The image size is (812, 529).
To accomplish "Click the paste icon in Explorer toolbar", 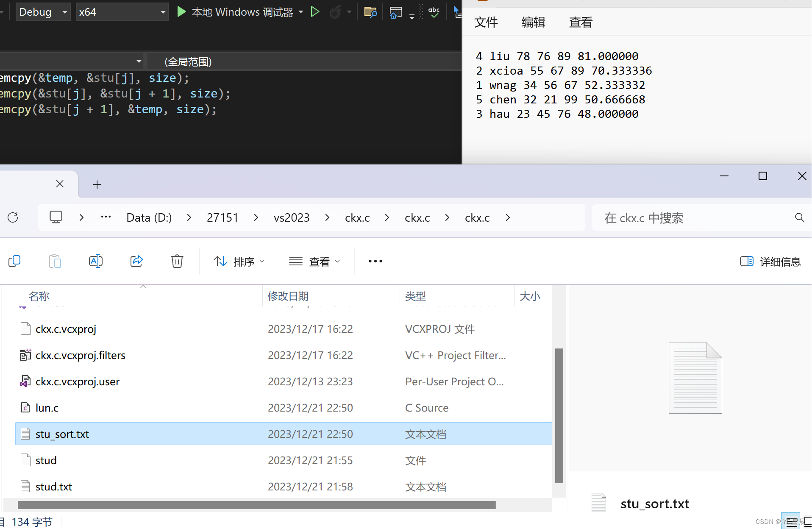I will coord(55,261).
